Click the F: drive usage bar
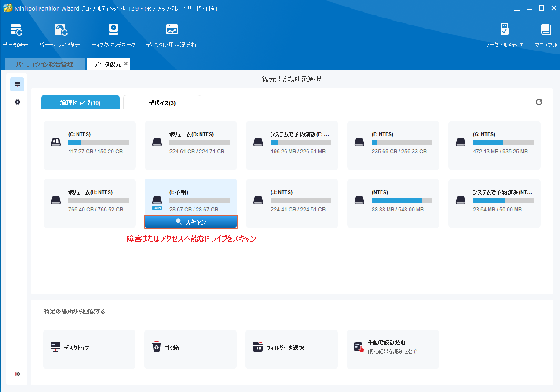 (402, 143)
